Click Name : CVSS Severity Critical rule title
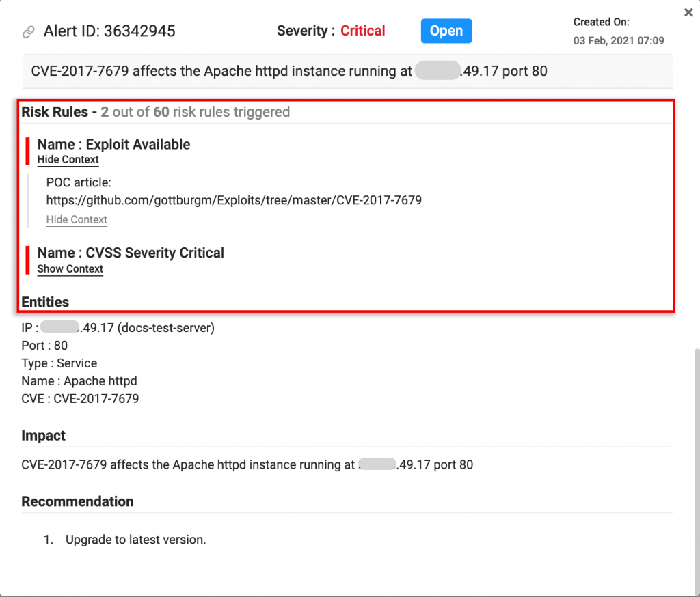700x597 pixels. point(131,253)
